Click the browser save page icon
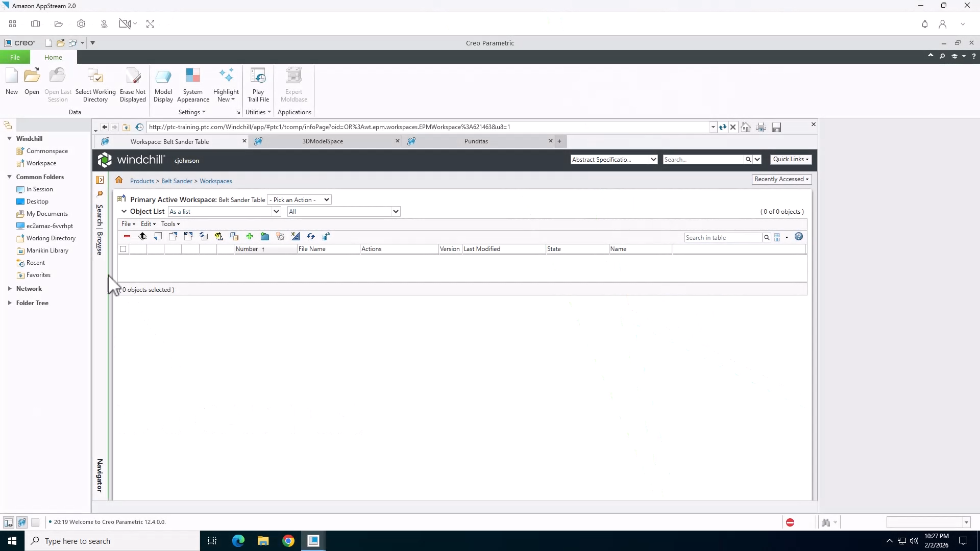The height and width of the screenshot is (551, 980). pos(776,127)
